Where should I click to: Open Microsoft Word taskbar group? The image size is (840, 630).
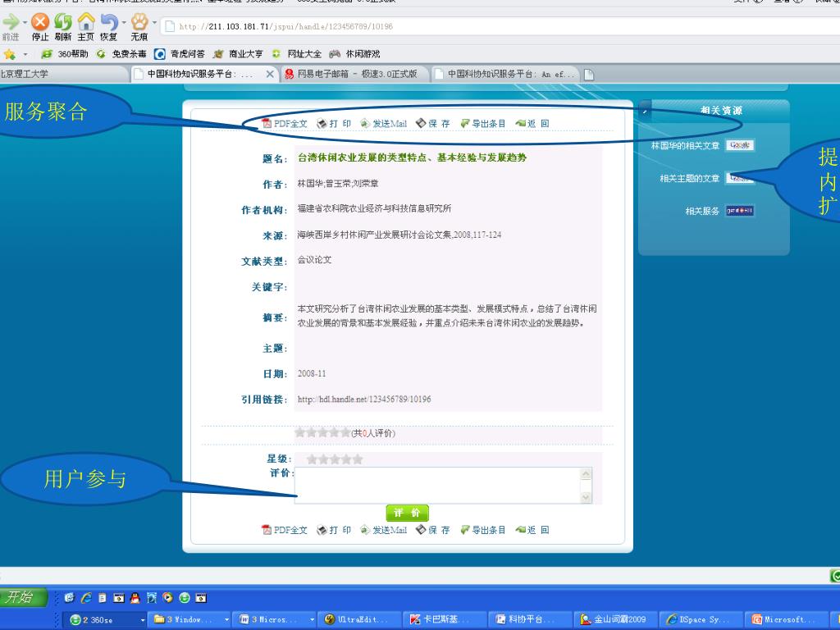[275, 620]
